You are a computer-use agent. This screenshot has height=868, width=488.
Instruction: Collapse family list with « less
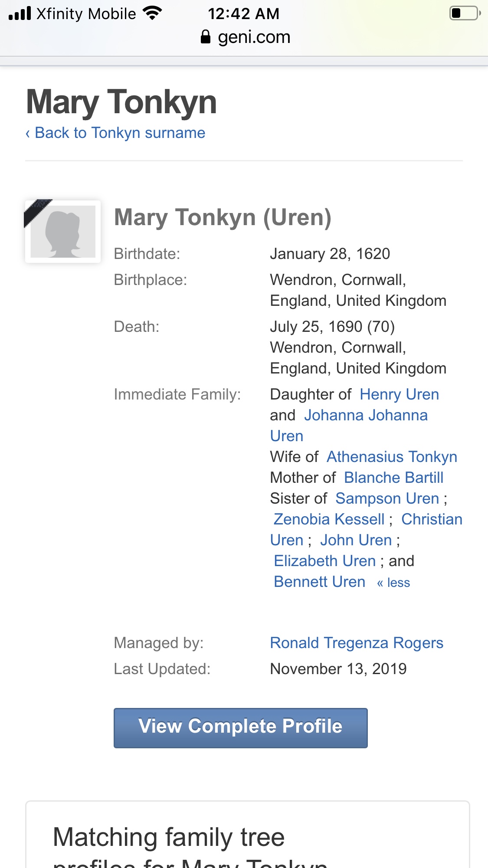click(393, 583)
